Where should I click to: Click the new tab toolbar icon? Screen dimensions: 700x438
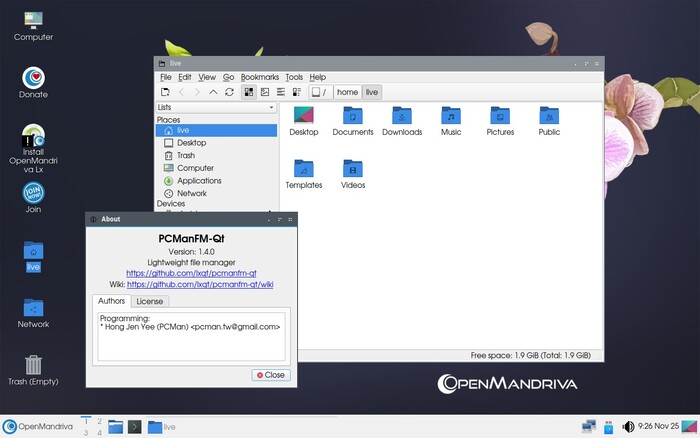pos(165,92)
